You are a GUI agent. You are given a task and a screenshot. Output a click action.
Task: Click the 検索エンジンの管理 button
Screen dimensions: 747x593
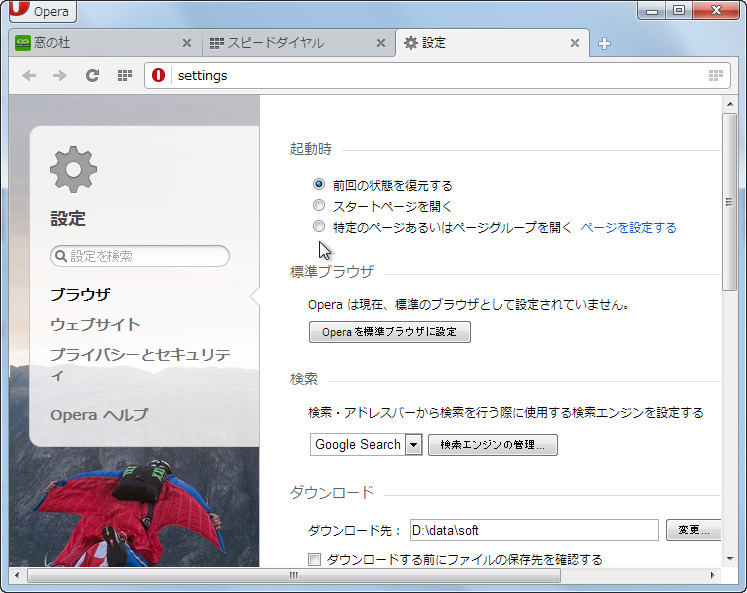[493, 445]
